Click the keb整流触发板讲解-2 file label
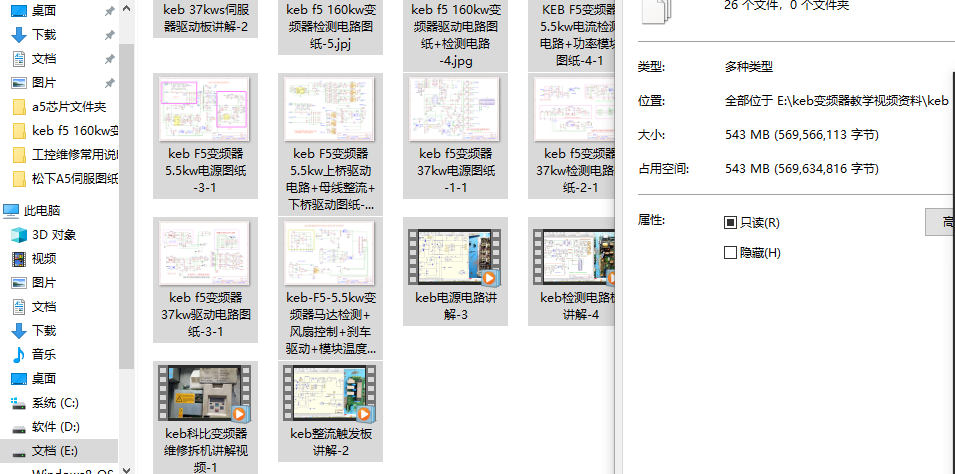Viewport: 955px width, 474px height. pos(331,442)
